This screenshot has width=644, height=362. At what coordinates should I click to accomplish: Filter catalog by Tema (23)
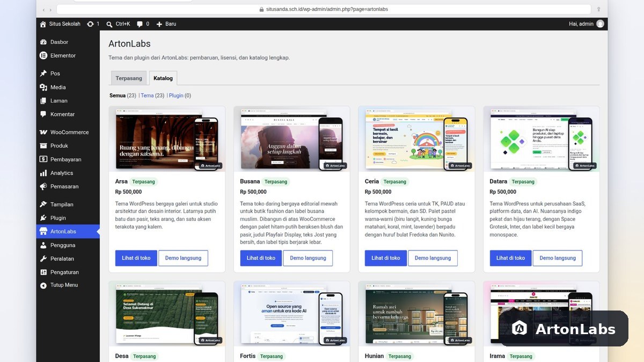[x=152, y=95]
